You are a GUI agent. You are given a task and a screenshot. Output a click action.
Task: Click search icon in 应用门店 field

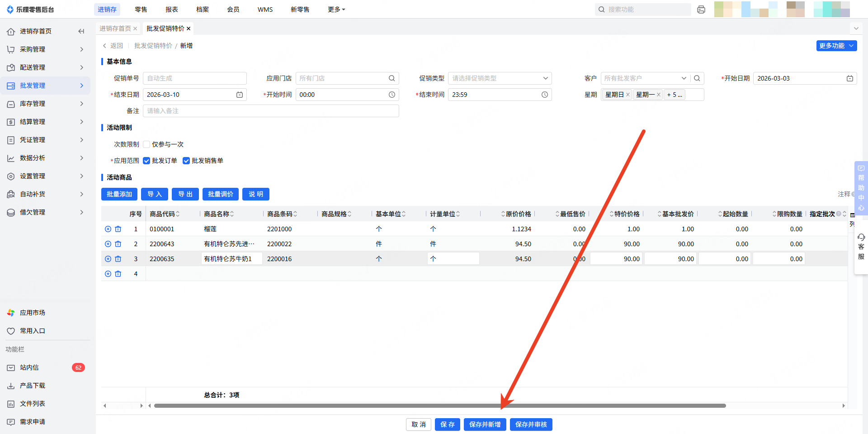392,78
